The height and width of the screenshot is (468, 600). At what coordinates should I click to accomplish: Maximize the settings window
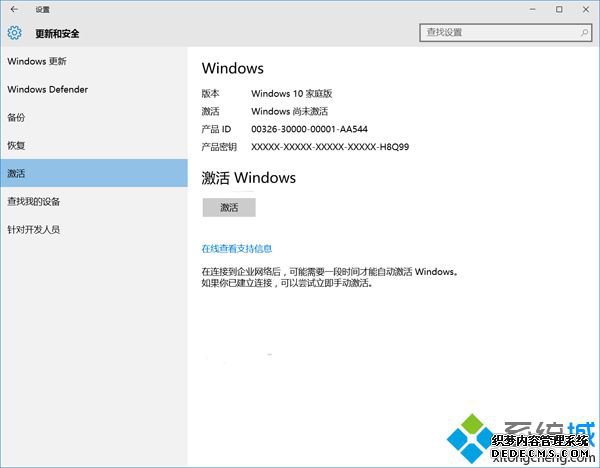[559, 9]
